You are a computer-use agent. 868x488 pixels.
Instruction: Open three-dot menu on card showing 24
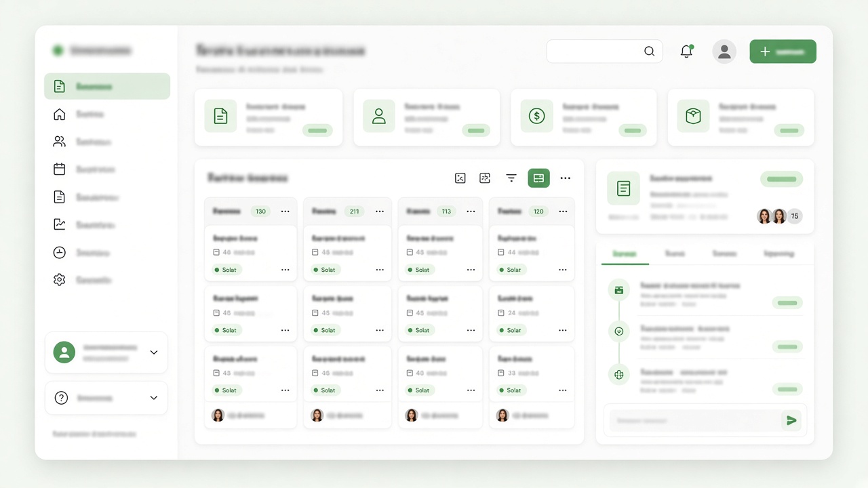point(563,330)
